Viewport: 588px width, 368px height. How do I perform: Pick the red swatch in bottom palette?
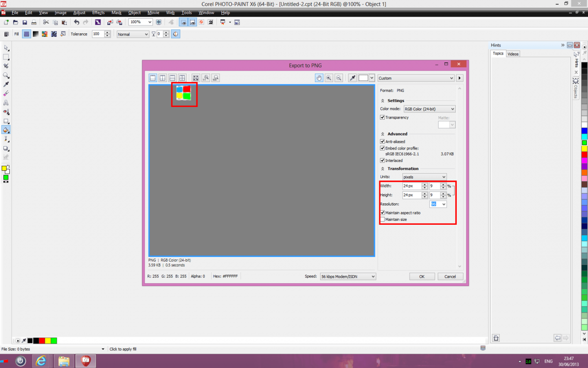(x=42, y=341)
